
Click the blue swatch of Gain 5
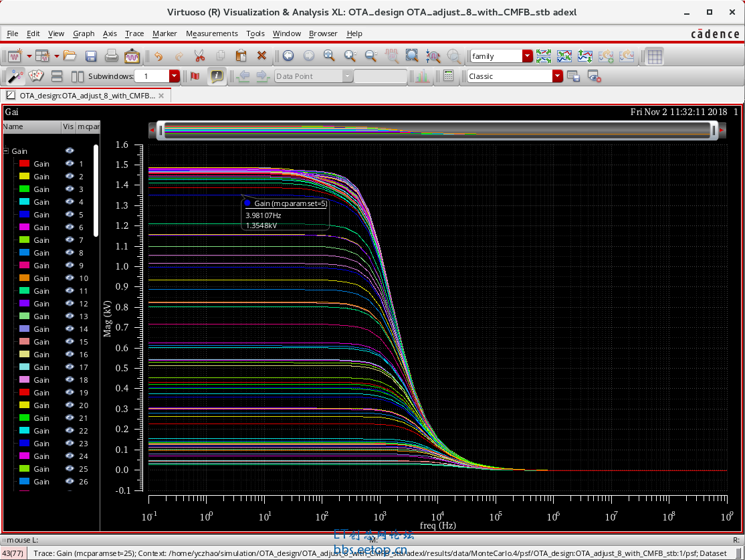[x=24, y=214]
